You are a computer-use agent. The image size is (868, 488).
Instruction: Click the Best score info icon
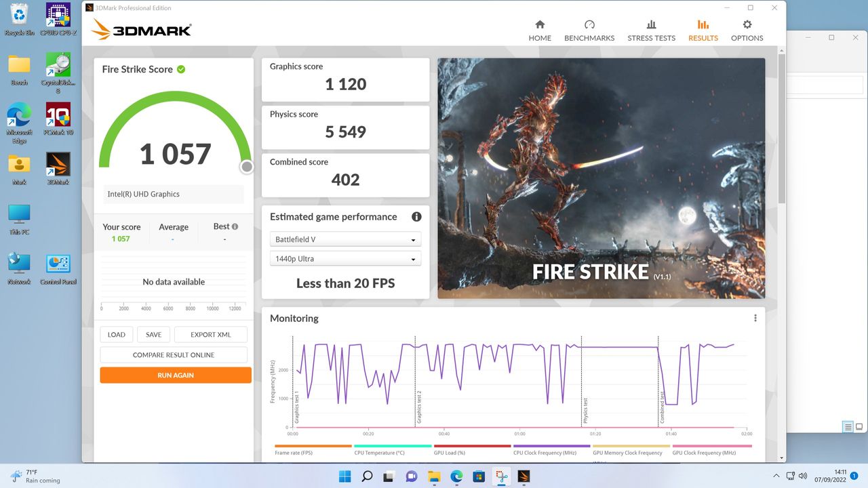tap(235, 226)
